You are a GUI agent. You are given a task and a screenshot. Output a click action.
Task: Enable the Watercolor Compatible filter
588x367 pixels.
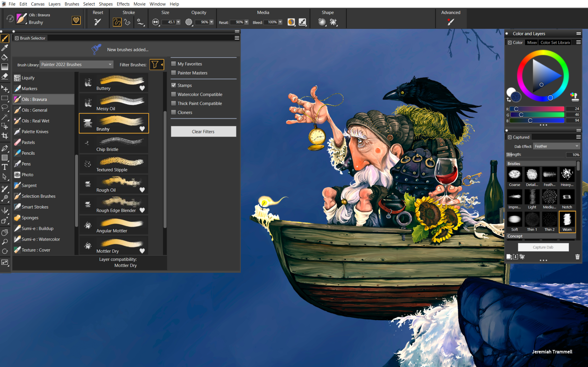coord(174,93)
